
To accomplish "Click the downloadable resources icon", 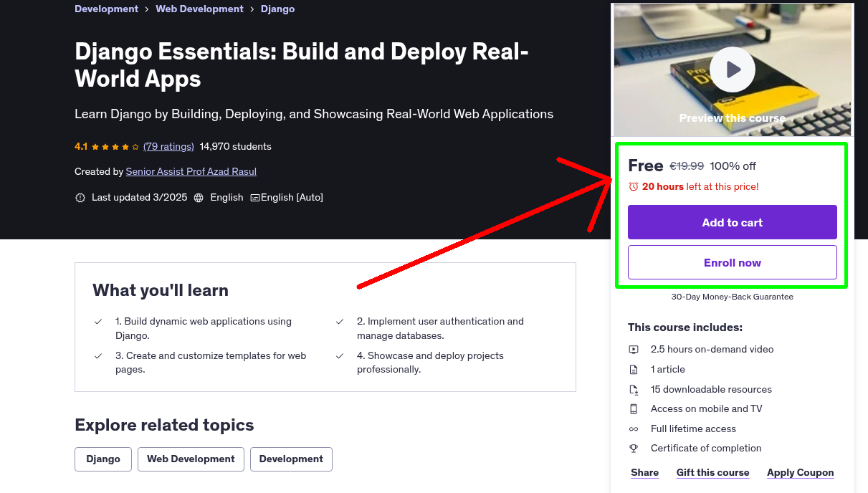I will 634,390.
